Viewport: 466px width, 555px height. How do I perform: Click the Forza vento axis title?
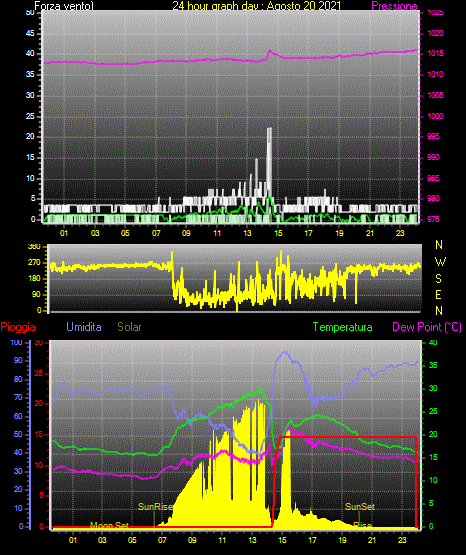pyautogui.click(x=64, y=6)
